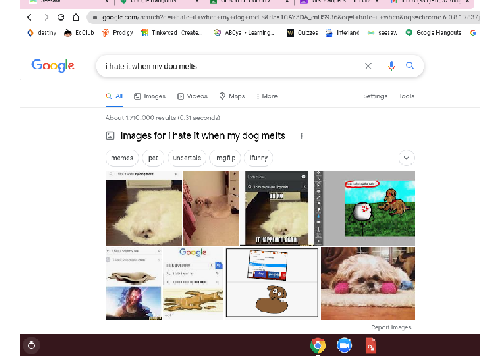The height and width of the screenshot is (360, 480).
Task: Open the browser home page icon
Action: click(76, 17)
